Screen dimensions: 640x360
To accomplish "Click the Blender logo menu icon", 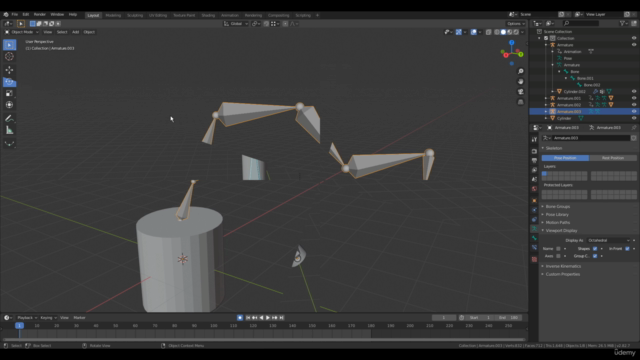I will (x=6, y=14).
